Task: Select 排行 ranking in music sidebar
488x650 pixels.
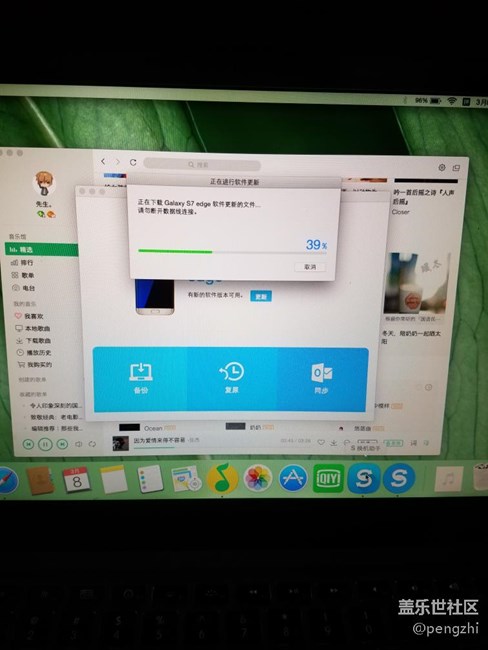Action: click(22, 262)
